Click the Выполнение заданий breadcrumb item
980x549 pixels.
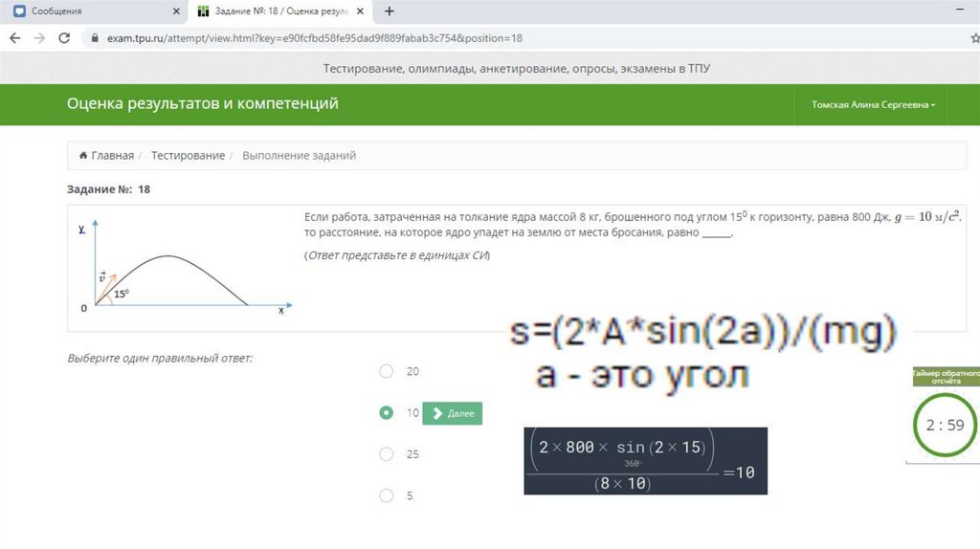click(x=299, y=156)
